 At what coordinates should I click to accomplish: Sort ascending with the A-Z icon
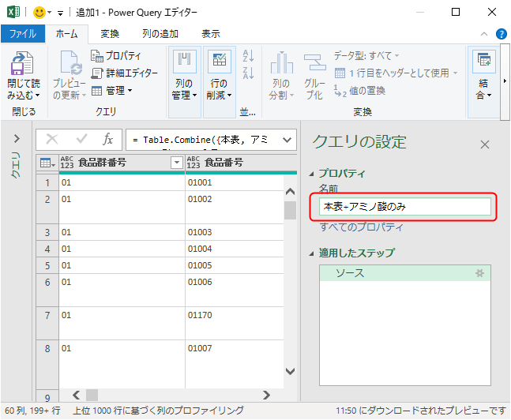pyautogui.click(x=248, y=56)
